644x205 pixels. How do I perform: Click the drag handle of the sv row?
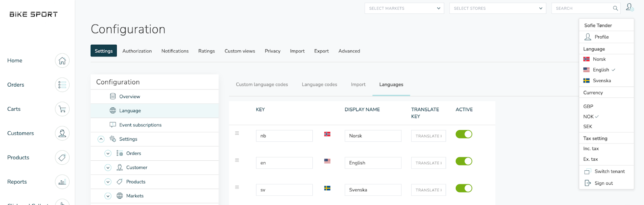click(x=237, y=187)
